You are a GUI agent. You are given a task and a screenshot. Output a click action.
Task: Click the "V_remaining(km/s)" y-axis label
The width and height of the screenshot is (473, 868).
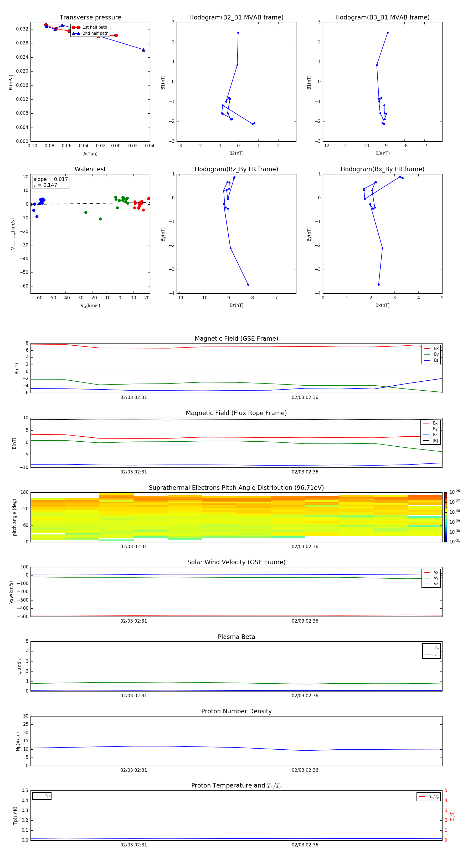(13, 234)
